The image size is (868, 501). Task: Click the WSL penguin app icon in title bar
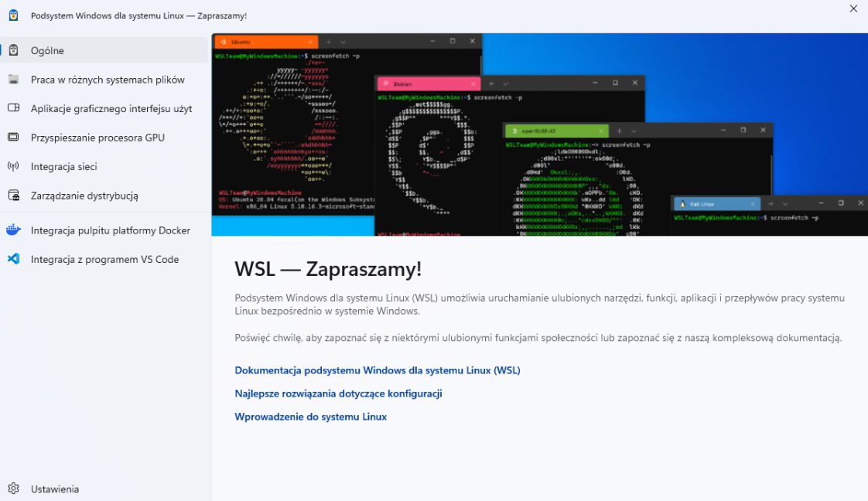(13, 15)
